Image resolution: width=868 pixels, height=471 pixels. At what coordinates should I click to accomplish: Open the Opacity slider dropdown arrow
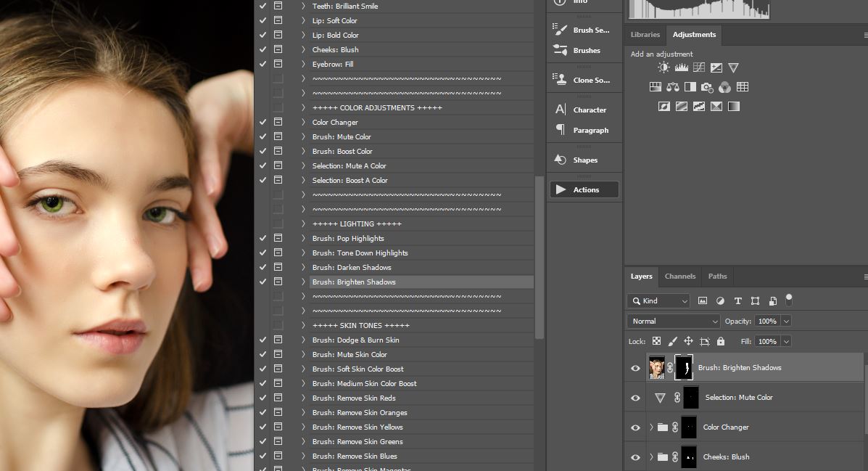pyautogui.click(x=786, y=321)
